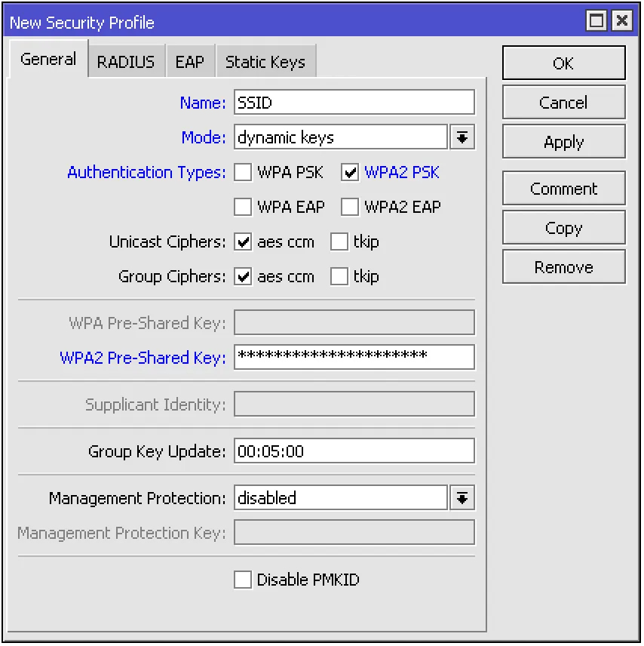Tick the WPA2 EAP checkbox

(350, 207)
